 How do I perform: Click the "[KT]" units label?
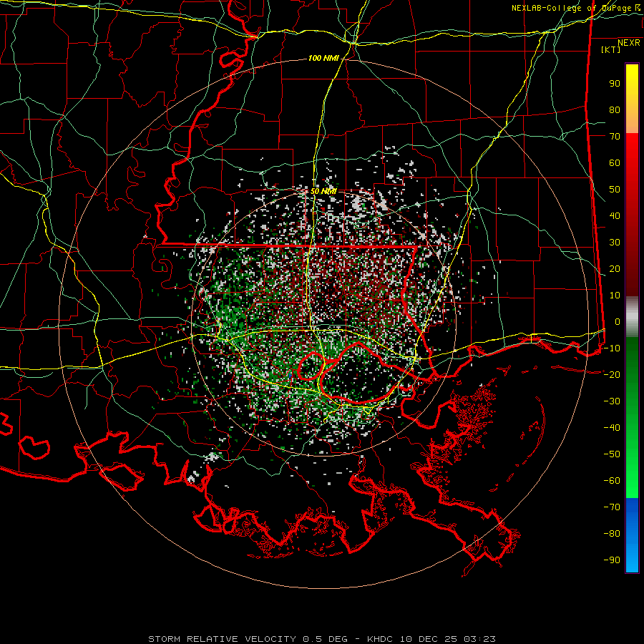610,49
